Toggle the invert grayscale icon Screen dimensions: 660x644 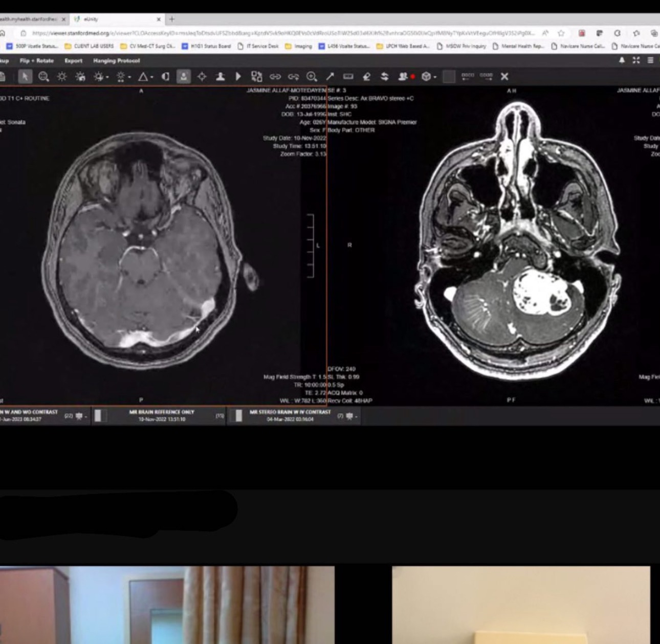pyautogui.click(x=165, y=77)
